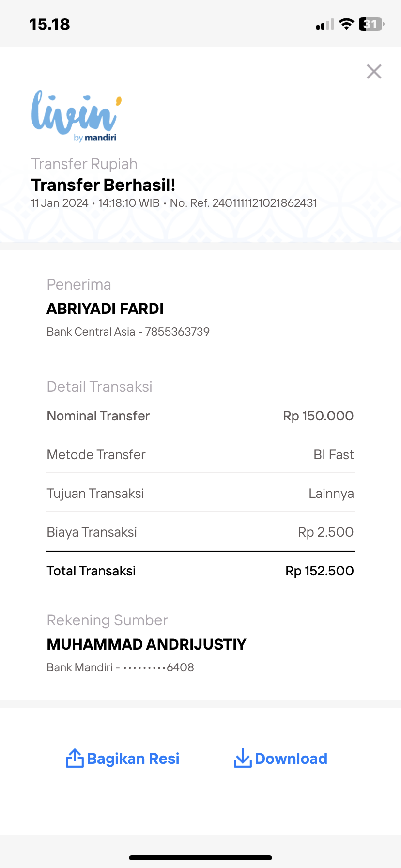Close the transfer receipt screen

(374, 72)
